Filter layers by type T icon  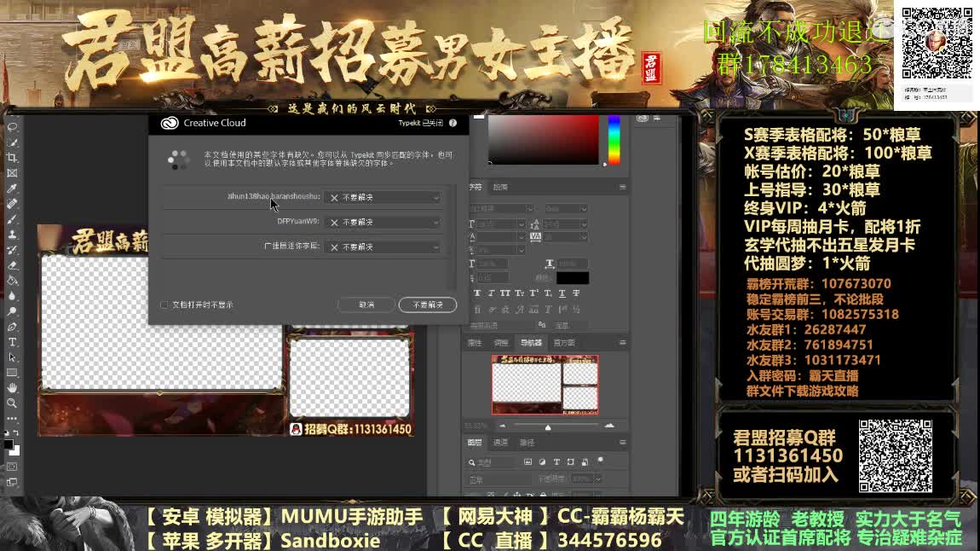556,461
